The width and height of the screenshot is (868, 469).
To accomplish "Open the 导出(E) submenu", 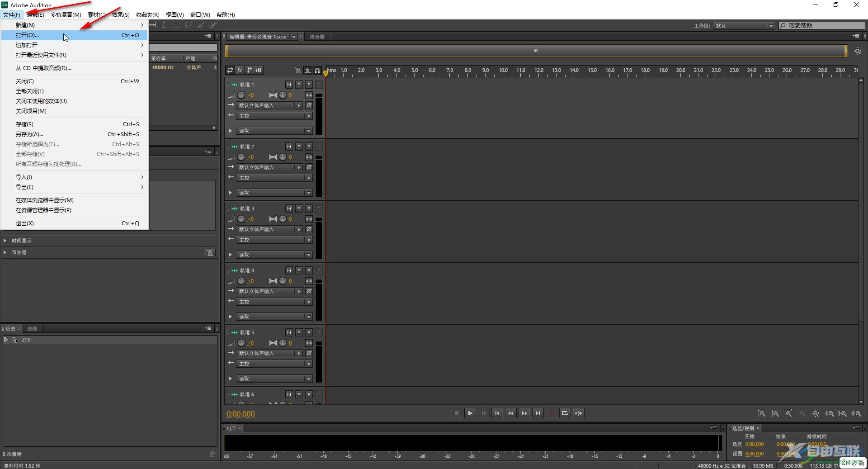I will click(x=74, y=187).
